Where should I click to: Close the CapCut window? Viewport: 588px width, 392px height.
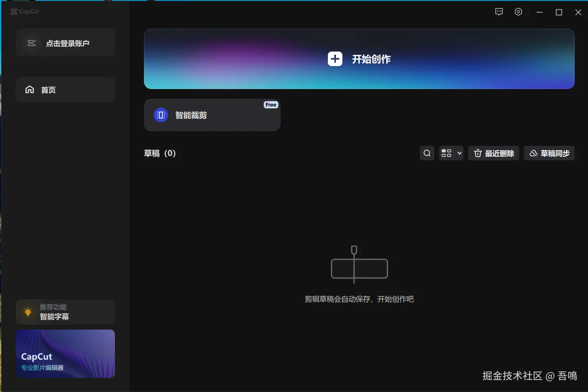tap(578, 12)
